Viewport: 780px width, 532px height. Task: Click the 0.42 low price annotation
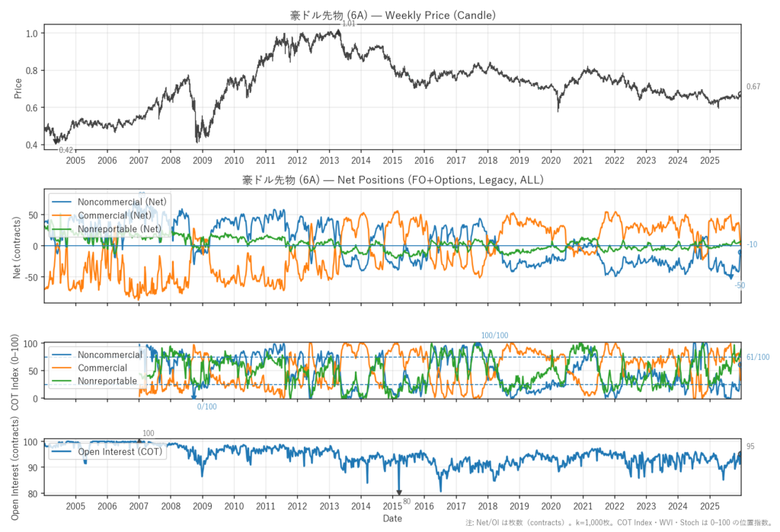point(66,150)
